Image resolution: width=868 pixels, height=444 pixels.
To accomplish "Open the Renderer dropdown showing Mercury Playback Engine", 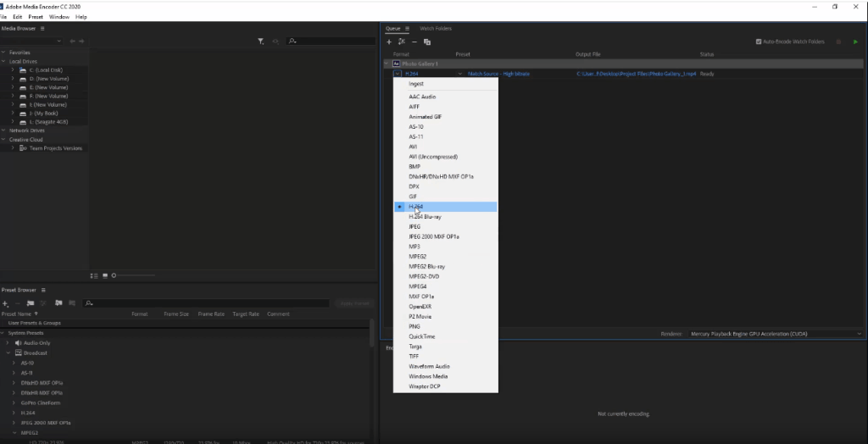I will pos(776,334).
